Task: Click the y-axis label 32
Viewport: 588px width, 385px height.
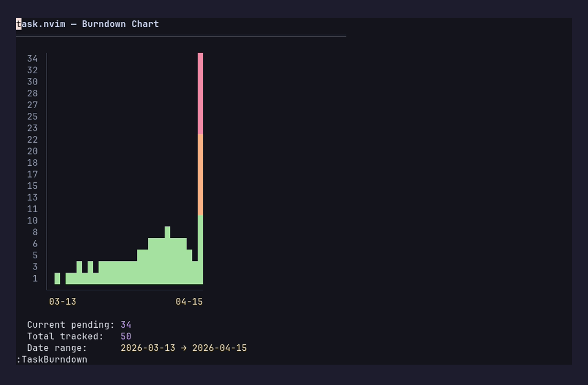Action: (32, 70)
